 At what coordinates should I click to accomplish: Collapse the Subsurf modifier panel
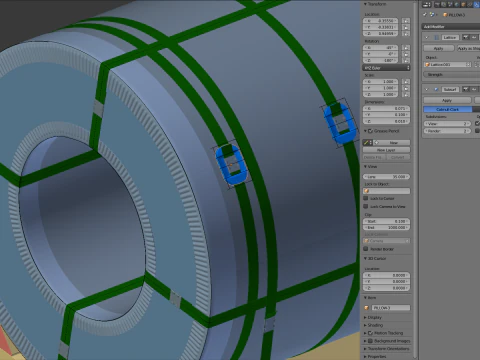[427, 89]
